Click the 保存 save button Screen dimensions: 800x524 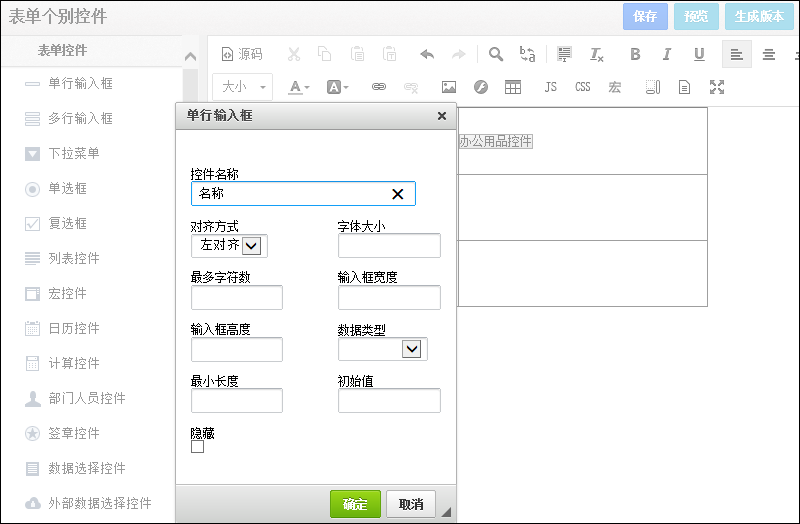(645, 16)
